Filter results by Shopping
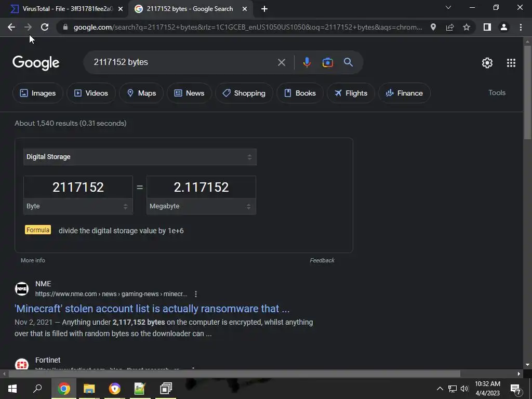The height and width of the screenshot is (399, 532). (x=244, y=93)
